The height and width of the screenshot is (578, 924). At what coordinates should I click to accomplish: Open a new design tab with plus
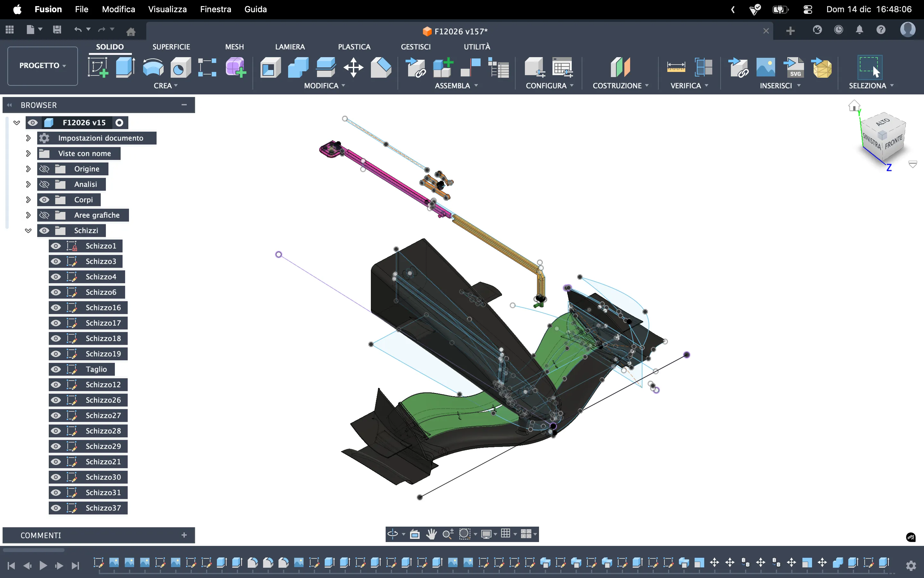coord(790,31)
